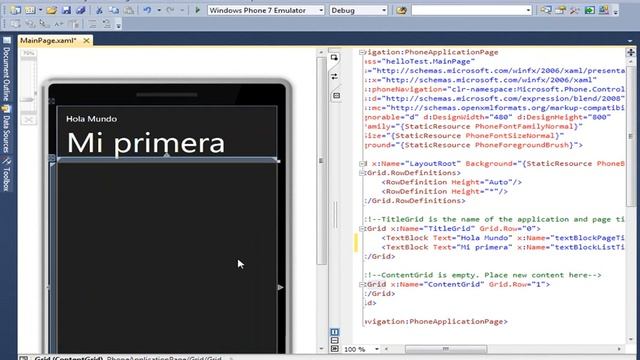The image size is (640, 360).
Task: Open the Find combo box dropdown arrow
Action: click(x=528, y=10)
